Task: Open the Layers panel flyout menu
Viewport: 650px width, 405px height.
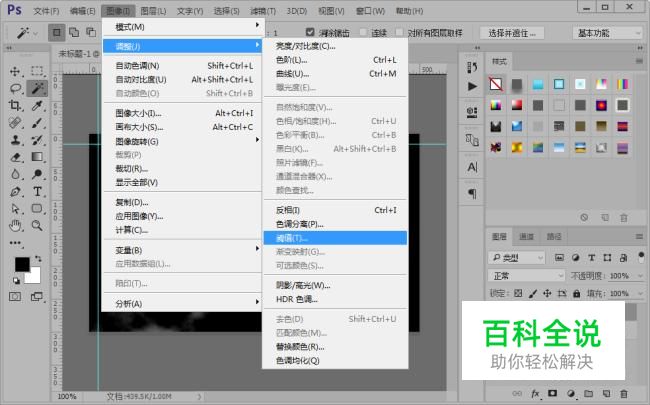Action: (x=639, y=237)
